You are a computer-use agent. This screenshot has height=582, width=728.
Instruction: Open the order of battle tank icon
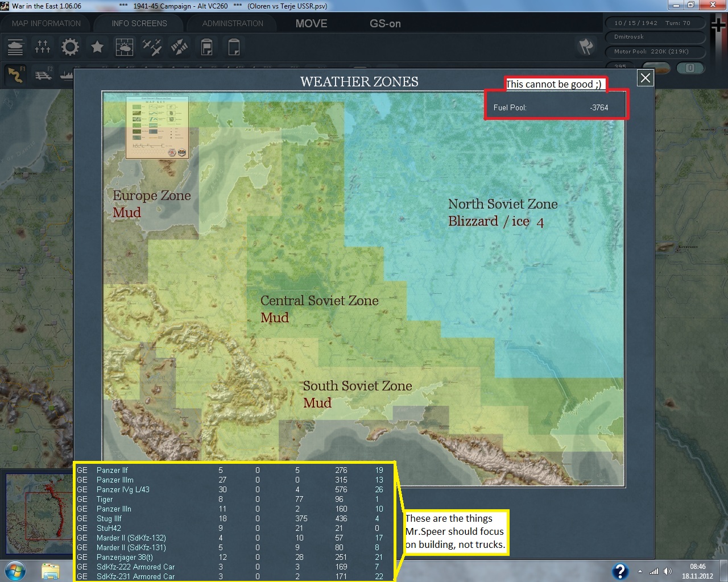[x=15, y=47]
